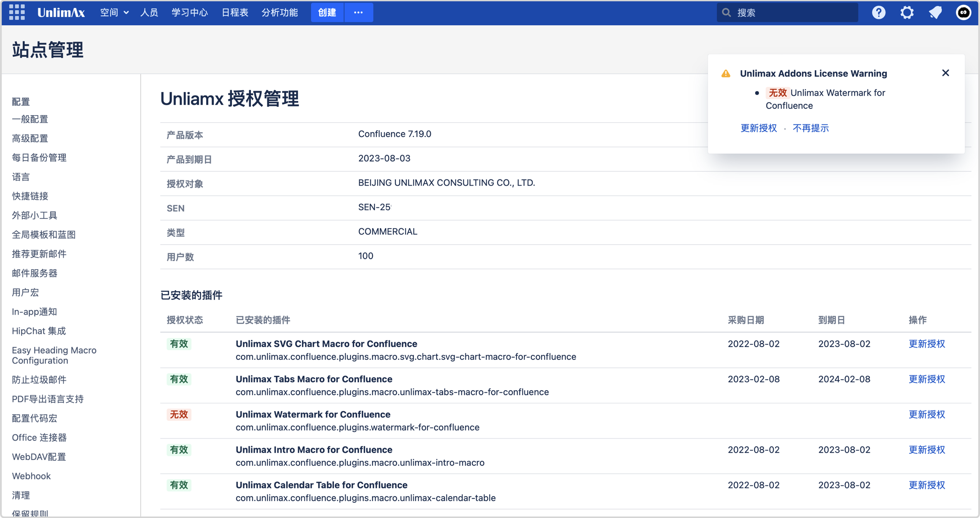Click 不再提示 in the warning popup
Screen dimensions: 980x518
click(810, 128)
